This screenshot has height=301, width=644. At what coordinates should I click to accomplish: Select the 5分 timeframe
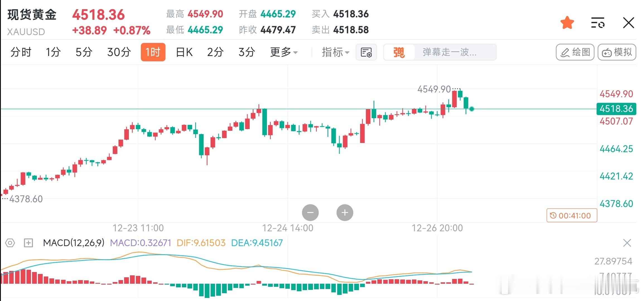[x=84, y=52]
